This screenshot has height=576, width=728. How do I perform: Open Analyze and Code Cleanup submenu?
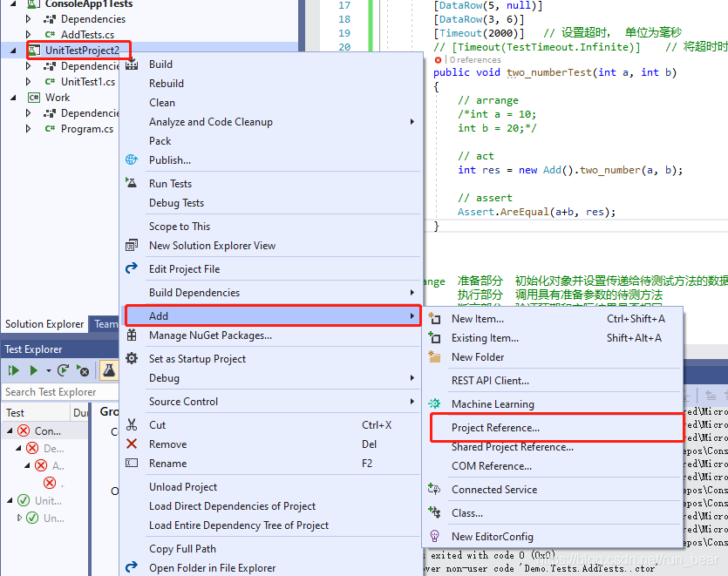[x=272, y=122]
